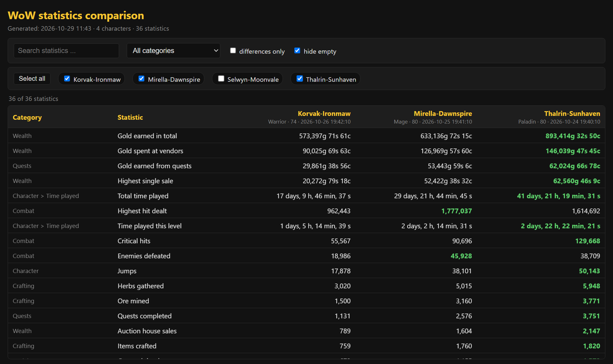Screen dimensions: 613x364
Task: Click the Thalrin value 1,614,692
Action: coord(586,211)
